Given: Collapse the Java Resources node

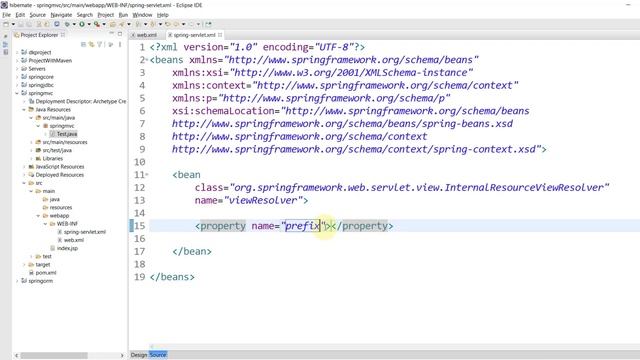Looking at the screenshot, I should (x=24, y=109).
